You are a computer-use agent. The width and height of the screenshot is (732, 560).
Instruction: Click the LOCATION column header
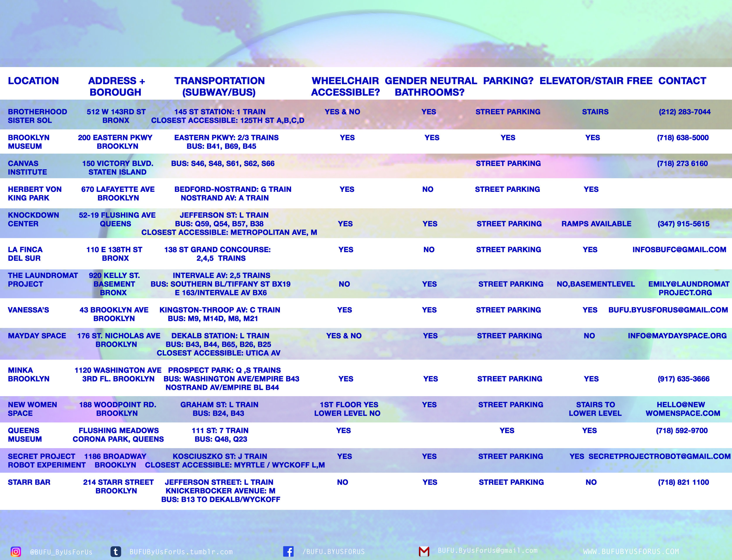coord(33,81)
